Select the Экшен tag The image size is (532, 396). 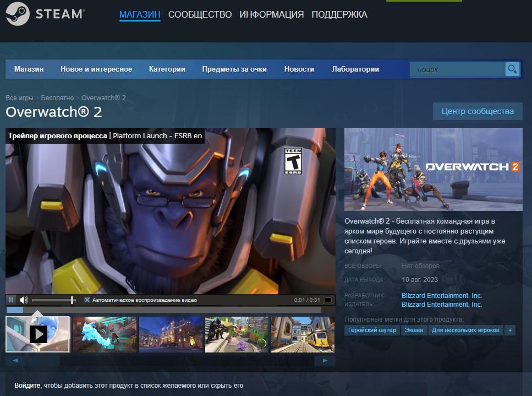coord(414,330)
